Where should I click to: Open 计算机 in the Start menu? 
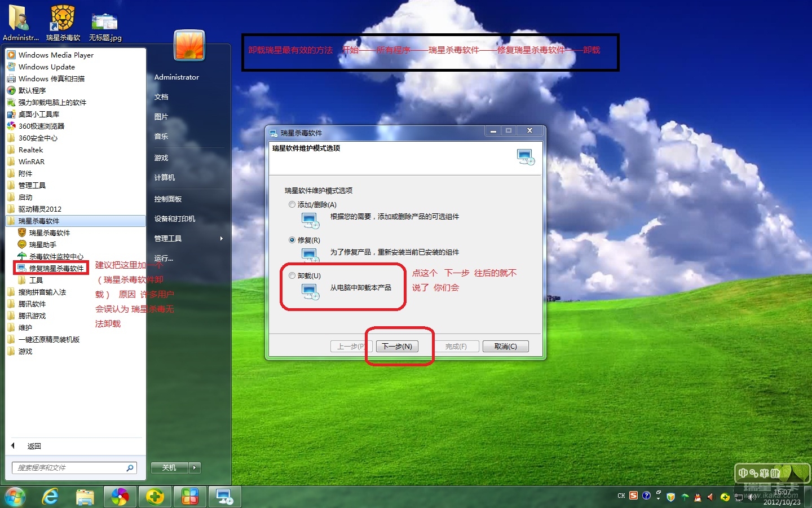pos(165,178)
